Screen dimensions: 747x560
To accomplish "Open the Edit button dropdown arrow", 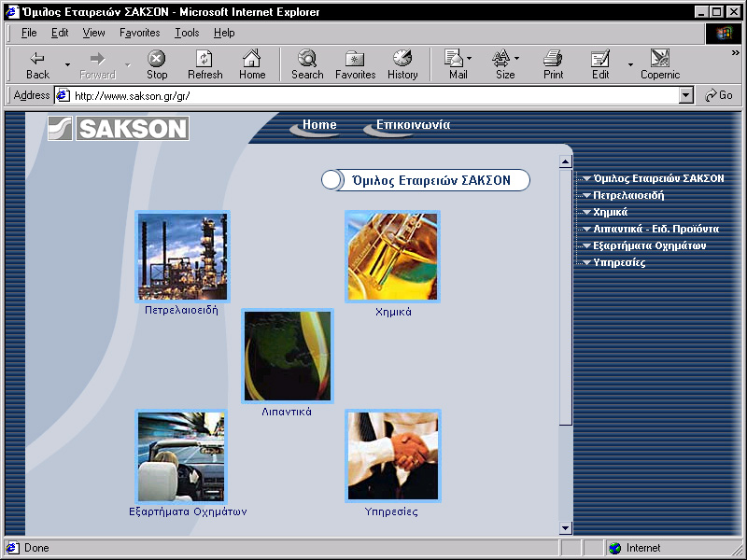I will [x=630, y=64].
